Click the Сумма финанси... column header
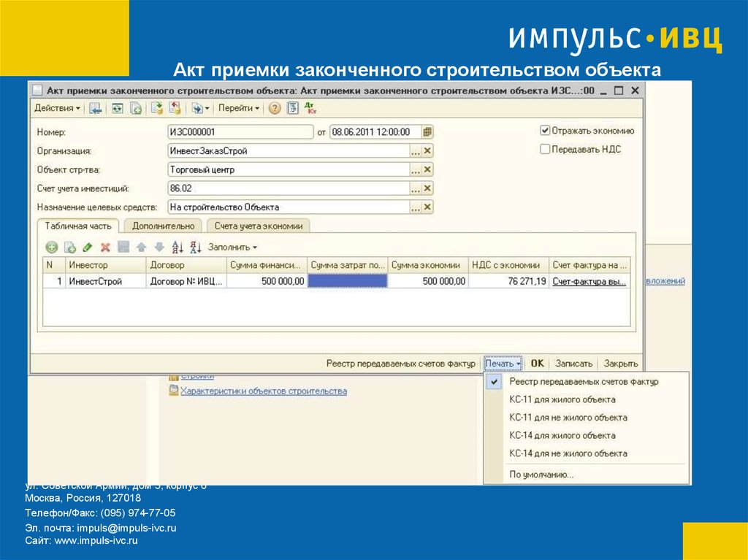Image resolution: width=748 pixels, height=560 pixels. (x=267, y=265)
